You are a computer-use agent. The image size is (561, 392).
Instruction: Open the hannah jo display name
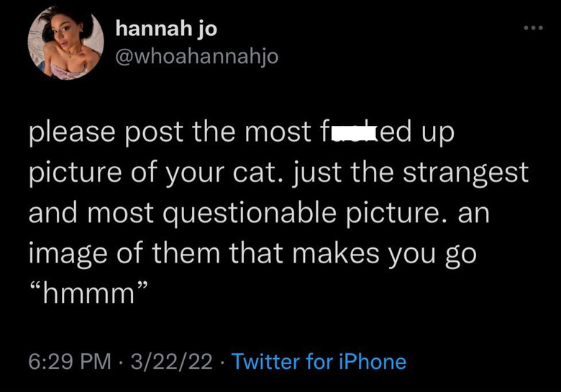coord(165,29)
